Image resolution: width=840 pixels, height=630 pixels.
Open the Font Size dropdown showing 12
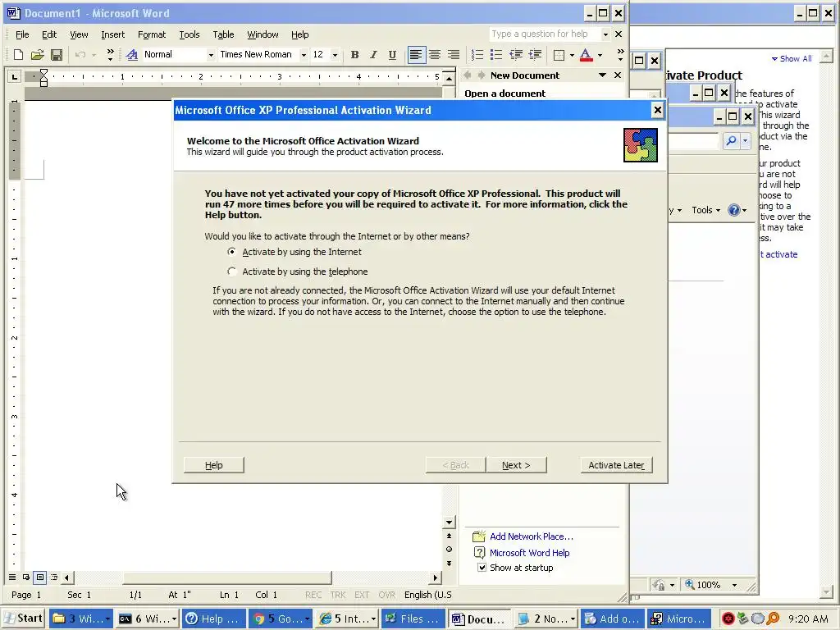pyautogui.click(x=335, y=55)
